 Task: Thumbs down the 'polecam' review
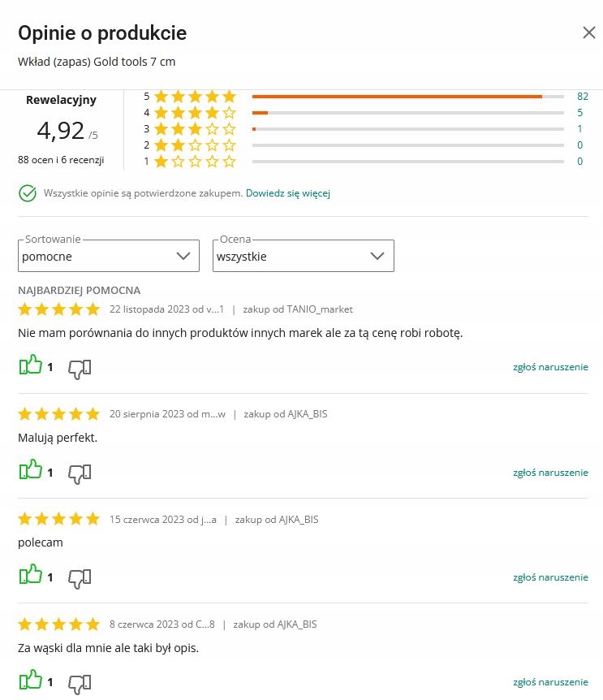79,577
